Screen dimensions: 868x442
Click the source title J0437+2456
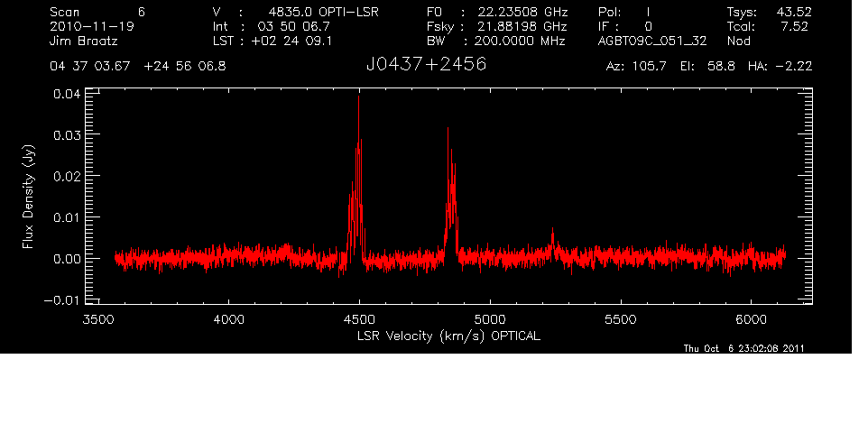coord(426,65)
